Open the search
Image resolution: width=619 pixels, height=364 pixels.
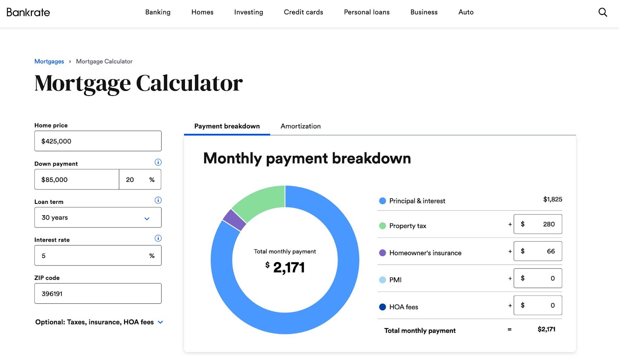point(602,12)
